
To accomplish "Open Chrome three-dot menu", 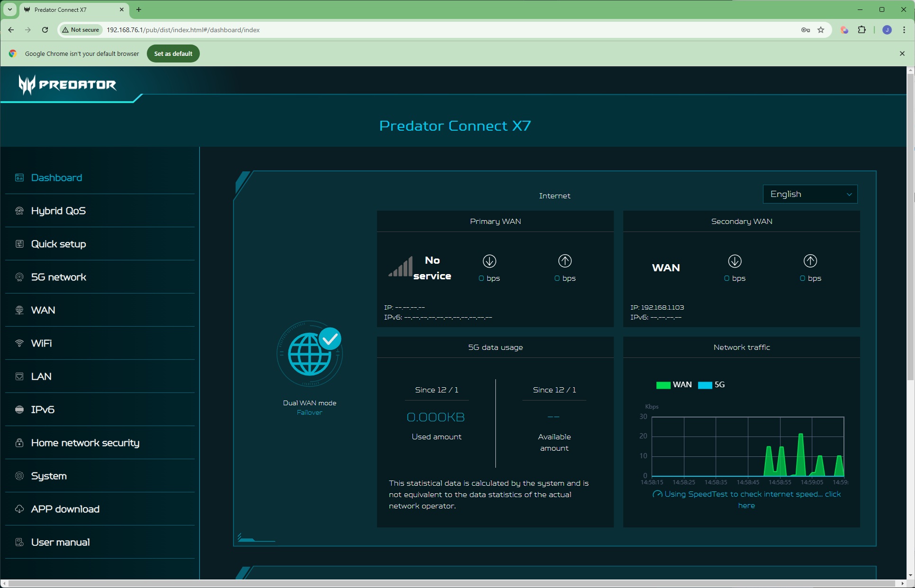I will (904, 30).
